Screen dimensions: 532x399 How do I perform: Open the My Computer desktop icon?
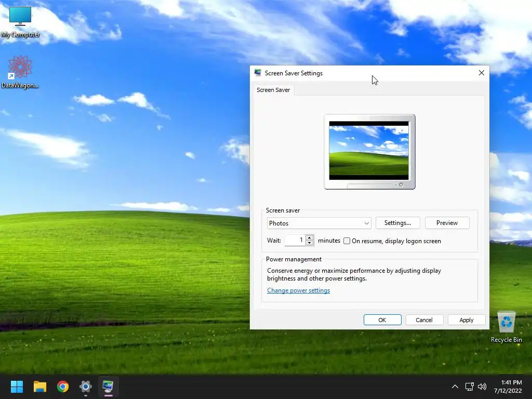coord(20,22)
